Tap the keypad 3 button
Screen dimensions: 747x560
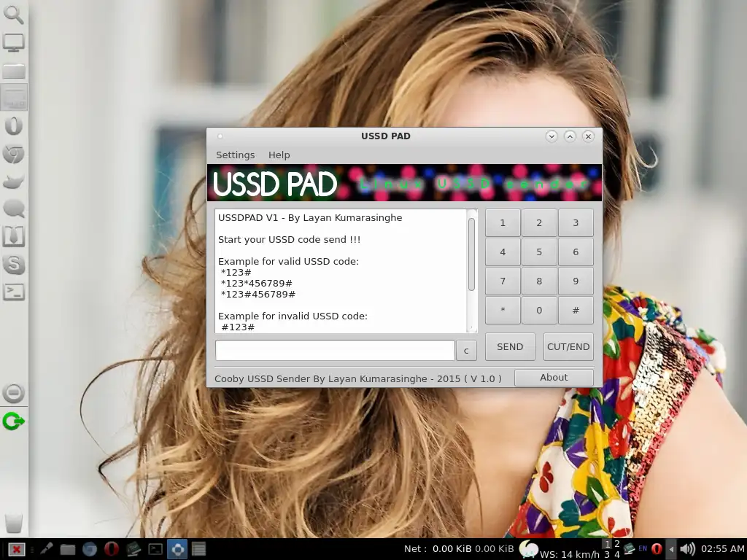click(576, 223)
